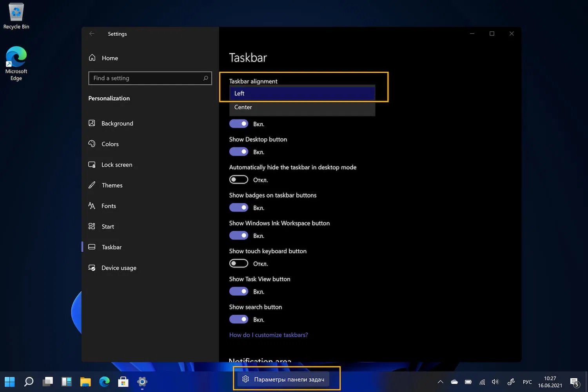Turn off Show Desktop button toggle
Image resolution: width=588 pixels, height=392 pixels.
pos(239,152)
